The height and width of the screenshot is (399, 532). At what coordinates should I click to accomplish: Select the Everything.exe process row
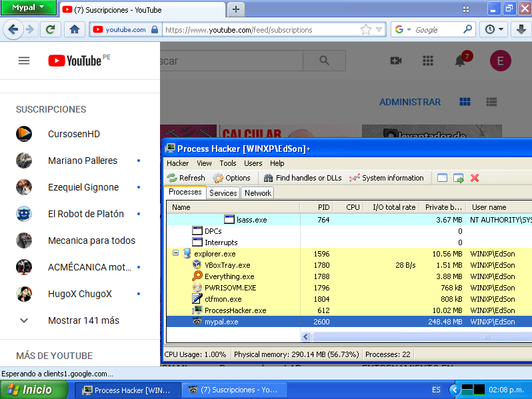point(349,276)
